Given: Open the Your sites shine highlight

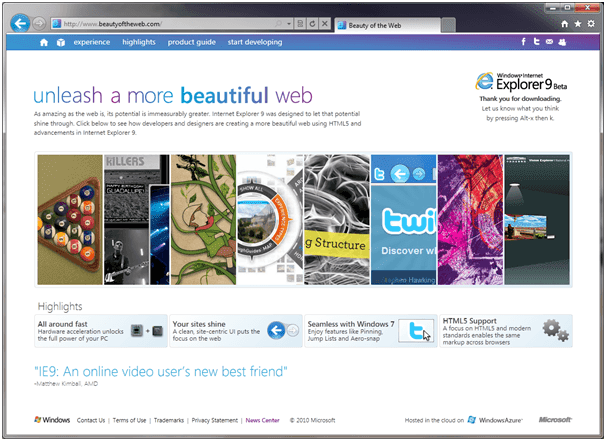Looking at the screenshot, I should click(236, 331).
